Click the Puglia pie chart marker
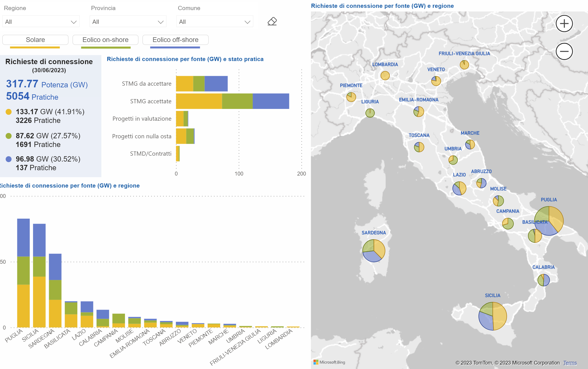This screenshot has height=369, width=588. pos(549,221)
